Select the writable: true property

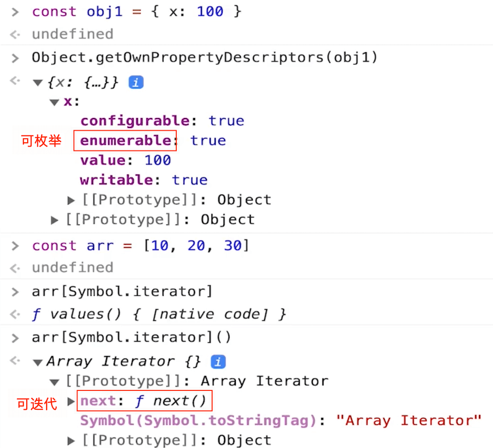136,179
